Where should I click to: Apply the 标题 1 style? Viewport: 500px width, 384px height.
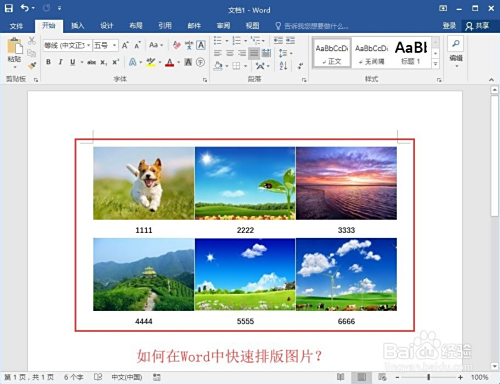tap(411, 53)
